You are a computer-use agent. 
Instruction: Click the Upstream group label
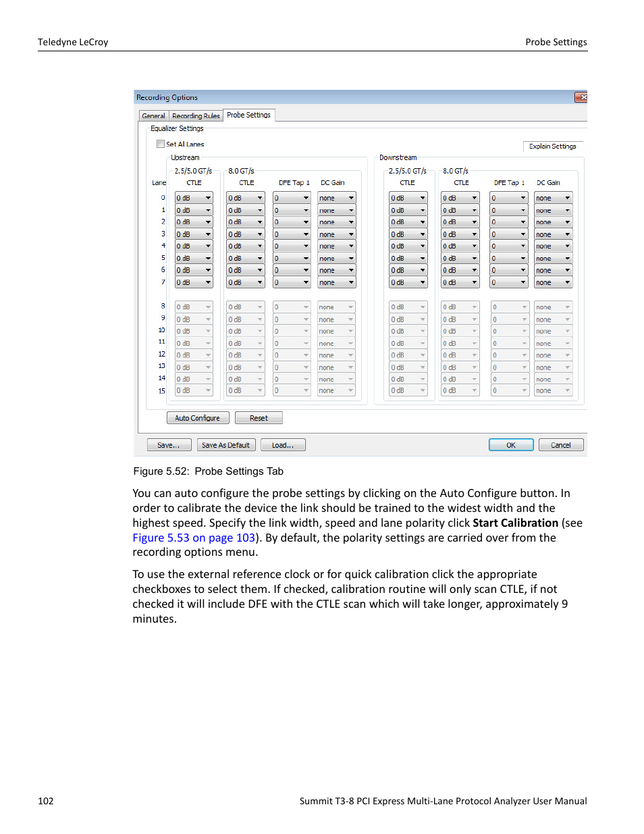(185, 157)
